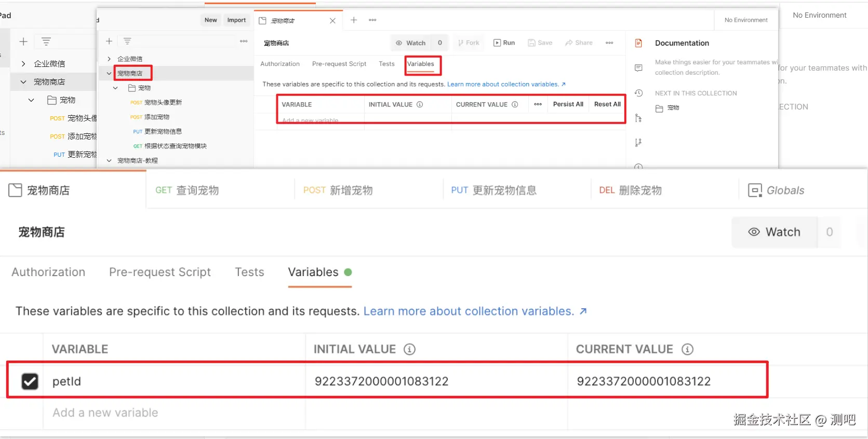Click the petId initial value cell

[x=436, y=381]
